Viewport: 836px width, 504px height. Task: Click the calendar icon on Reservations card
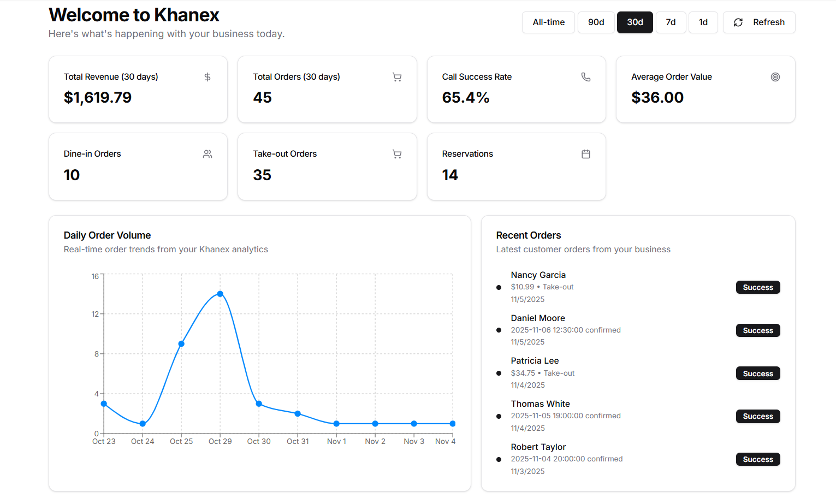point(586,154)
